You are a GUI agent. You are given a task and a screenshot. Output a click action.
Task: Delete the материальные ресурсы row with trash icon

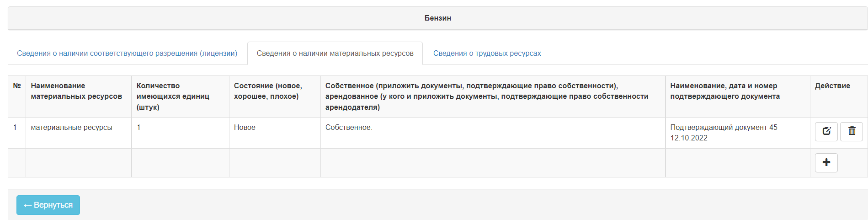(x=852, y=132)
